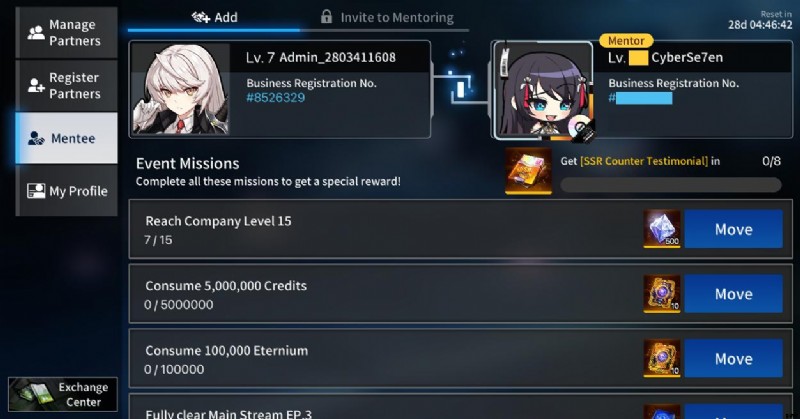Switch to Invite to Mentoring tab

pyautogui.click(x=387, y=17)
